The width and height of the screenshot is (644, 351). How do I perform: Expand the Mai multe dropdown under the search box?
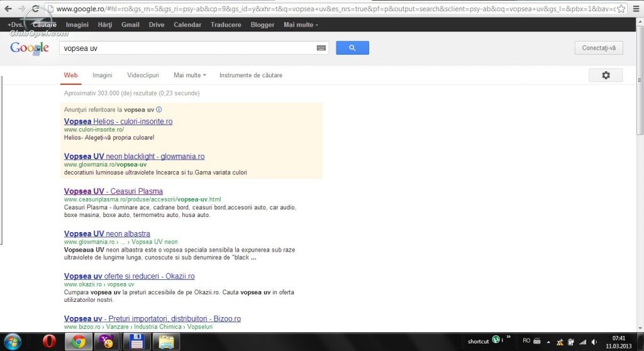(190, 75)
